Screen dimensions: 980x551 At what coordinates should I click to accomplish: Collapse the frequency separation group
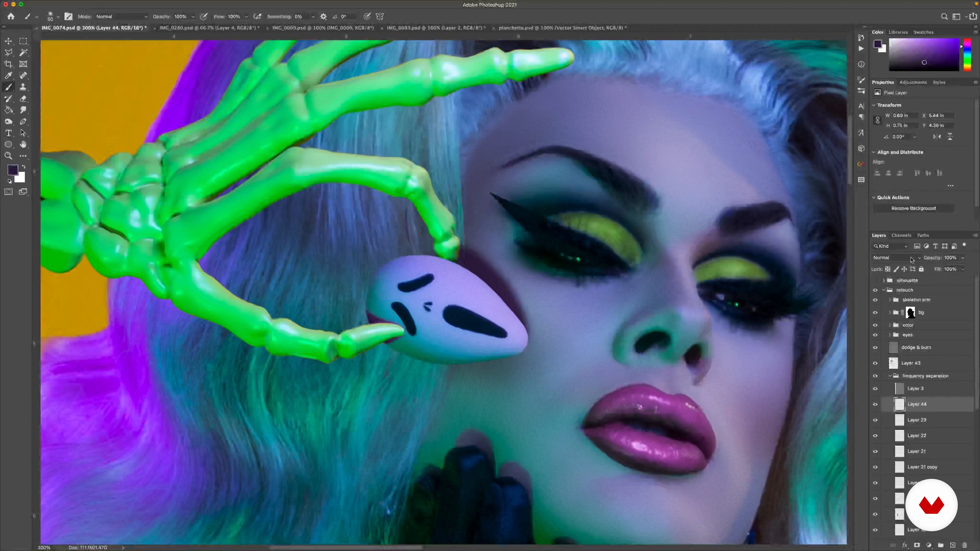click(x=890, y=376)
